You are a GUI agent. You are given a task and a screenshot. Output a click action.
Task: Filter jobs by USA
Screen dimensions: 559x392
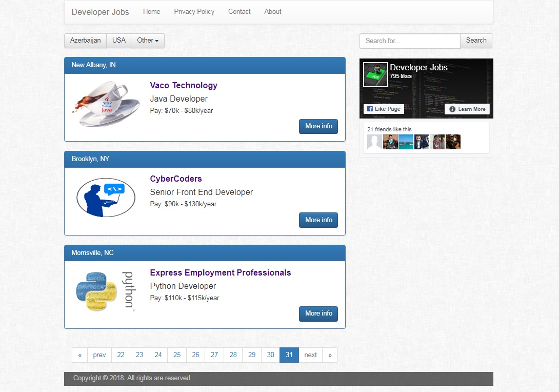(x=118, y=41)
